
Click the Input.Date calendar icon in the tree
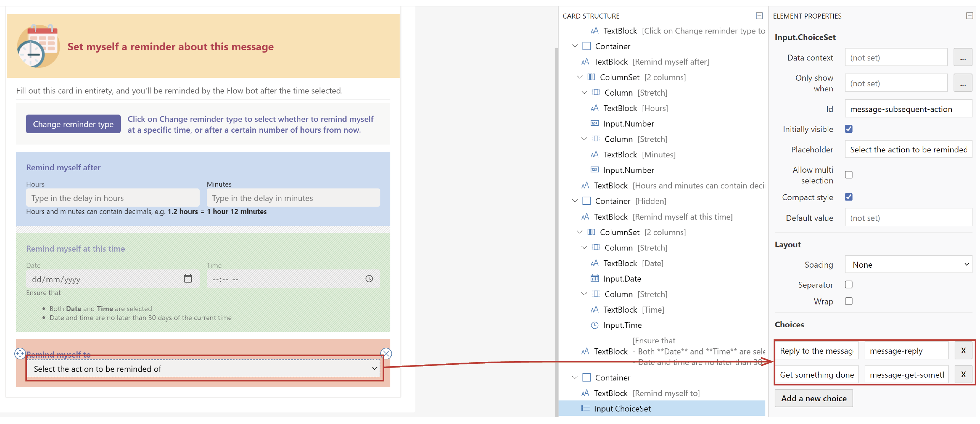[595, 278]
